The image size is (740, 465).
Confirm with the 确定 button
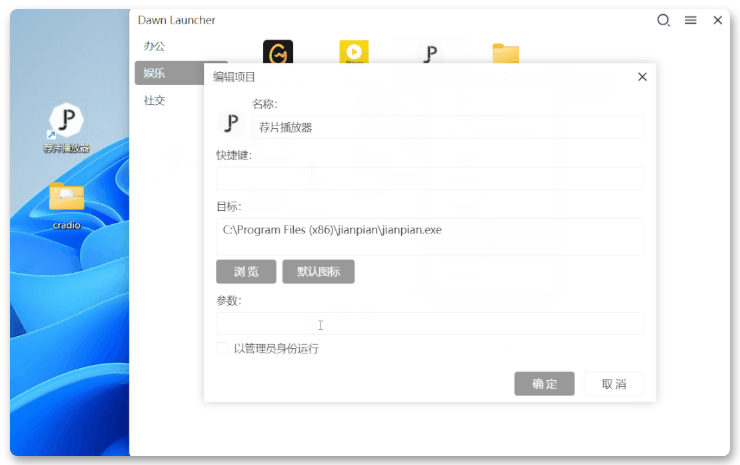coord(544,384)
